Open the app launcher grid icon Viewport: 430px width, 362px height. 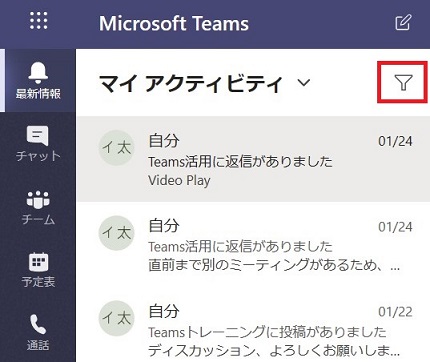38,21
